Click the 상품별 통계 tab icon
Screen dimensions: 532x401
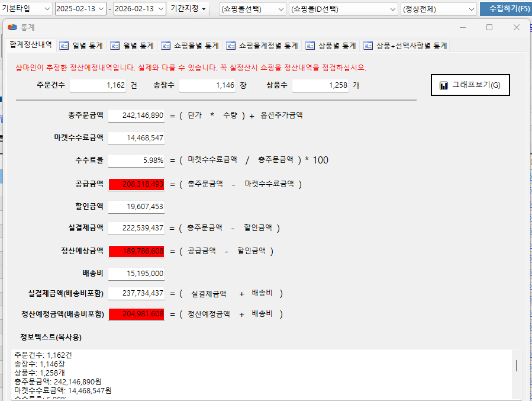coord(310,46)
